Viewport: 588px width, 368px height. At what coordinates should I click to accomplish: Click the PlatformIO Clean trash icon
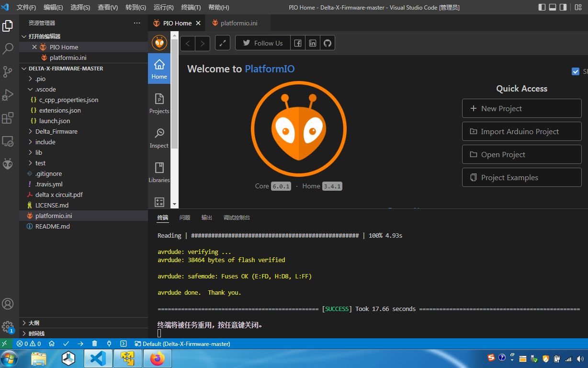pos(94,344)
